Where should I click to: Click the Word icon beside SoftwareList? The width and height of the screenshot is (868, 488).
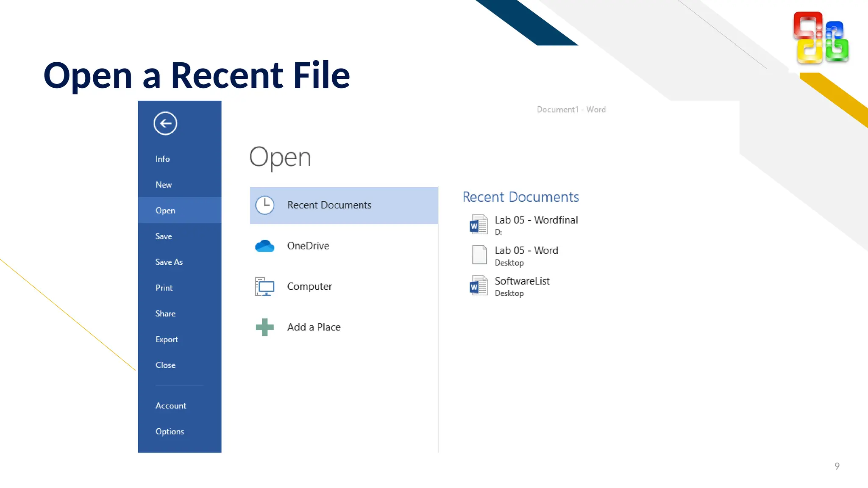pyautogui.click(x=479, y=286)
